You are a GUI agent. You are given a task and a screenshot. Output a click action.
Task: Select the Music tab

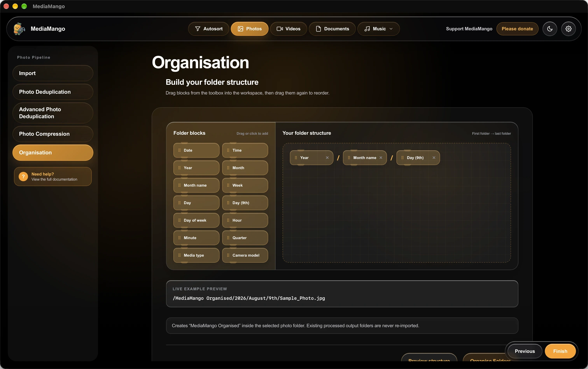378,29
